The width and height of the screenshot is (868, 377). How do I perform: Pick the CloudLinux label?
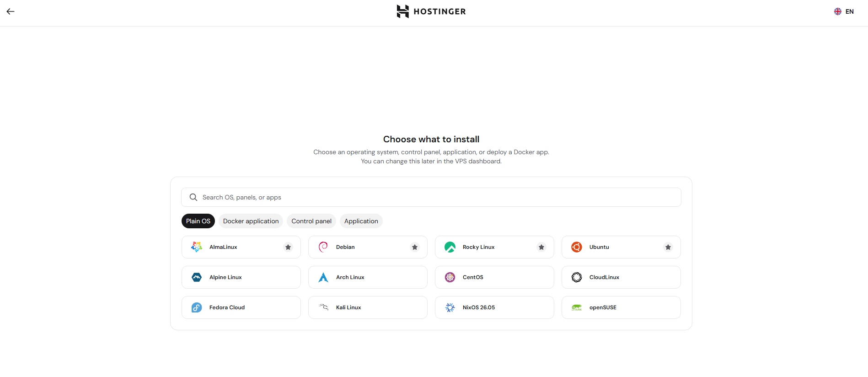coord(604,277)
